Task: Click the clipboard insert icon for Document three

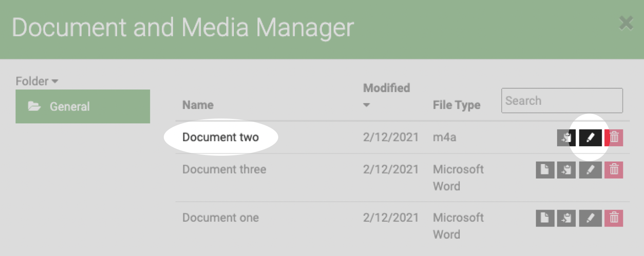Action: coord(566,170)
